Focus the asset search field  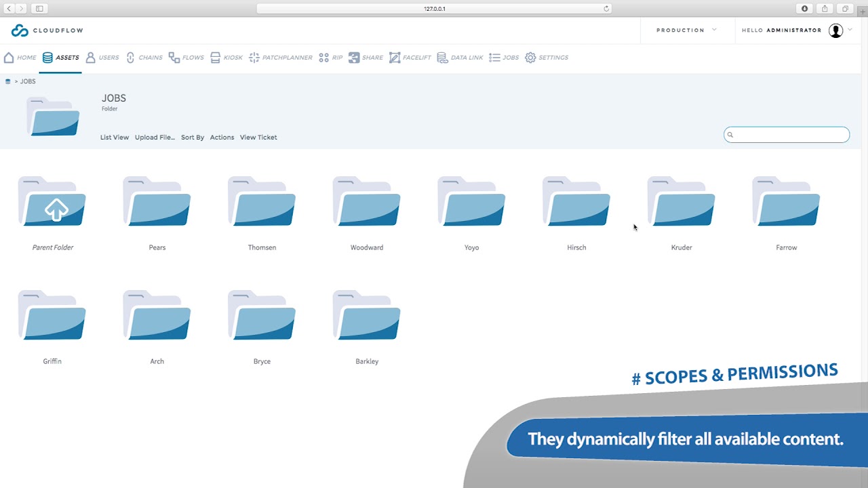click(x=787, y=135)
